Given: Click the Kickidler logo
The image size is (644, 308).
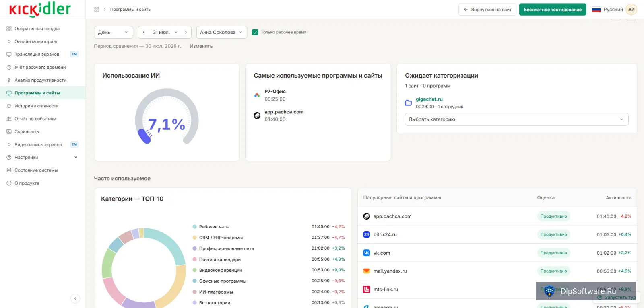Looking at the screenshot, I should (40, 9).
